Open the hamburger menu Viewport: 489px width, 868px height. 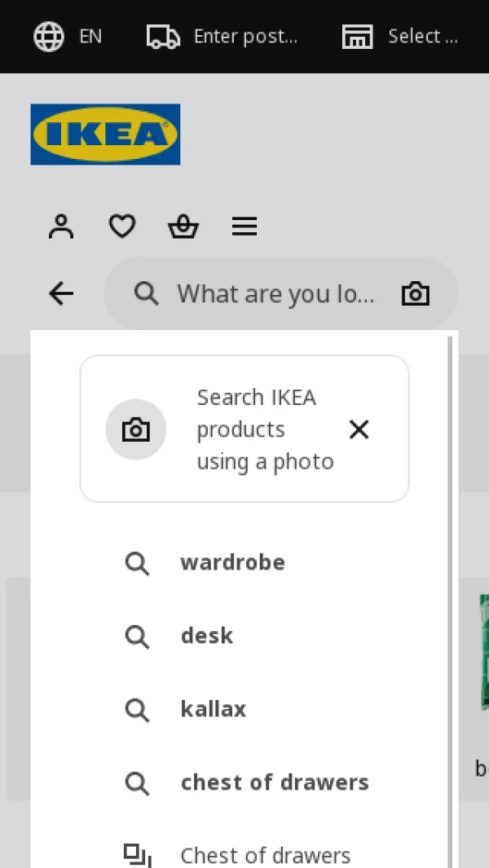pos(244,227)
